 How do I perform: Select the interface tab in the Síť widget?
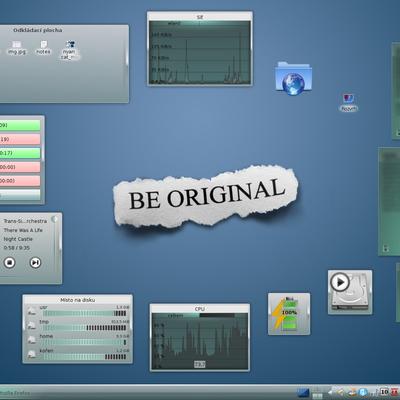coord(175,23)
